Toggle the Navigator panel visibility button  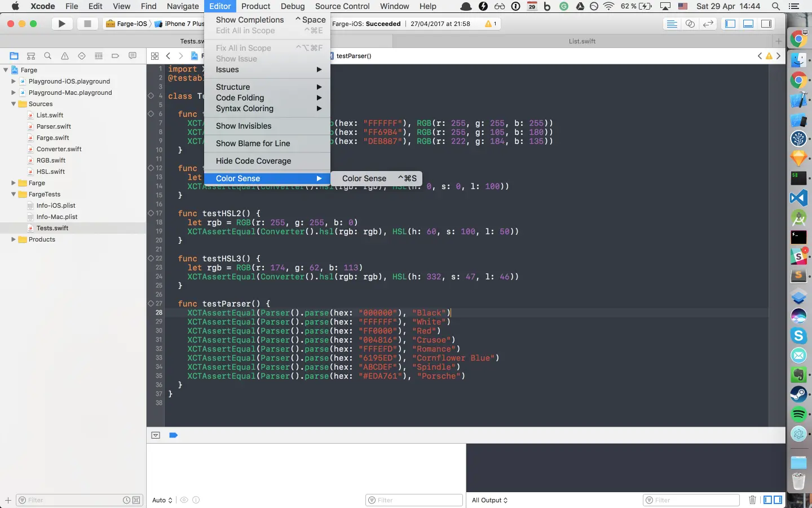click(730, 24)
